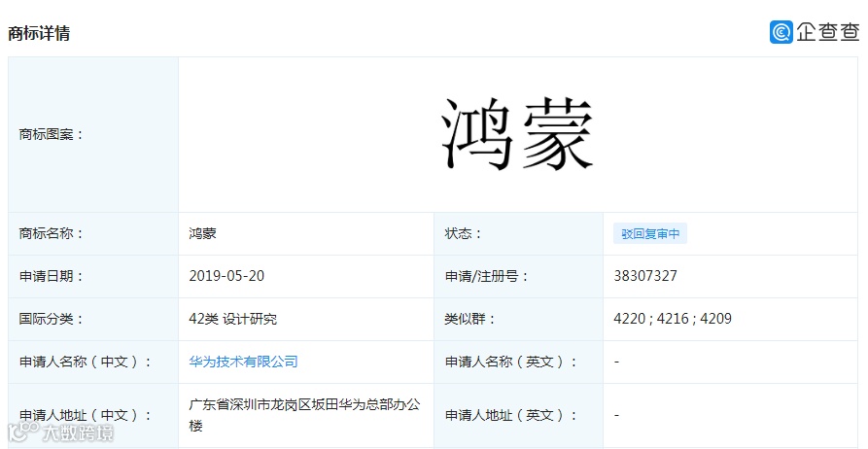This screenshot has width=868, height=449.
Task: Click the 商标名称 label
Action: coord(51,233)
